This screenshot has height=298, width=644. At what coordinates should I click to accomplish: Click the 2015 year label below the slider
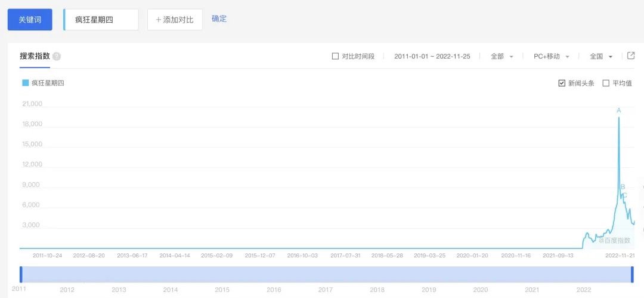(222, 290)
